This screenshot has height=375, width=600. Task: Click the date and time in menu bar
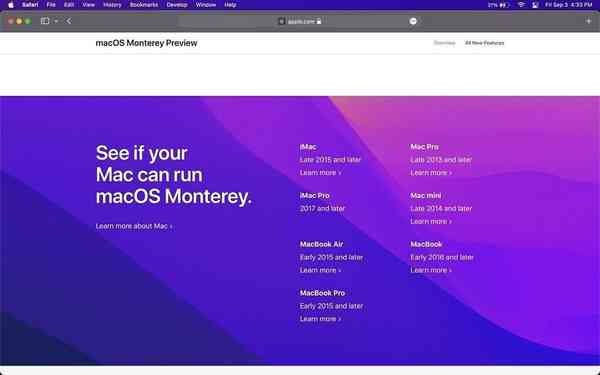click(x=569, y=5)
